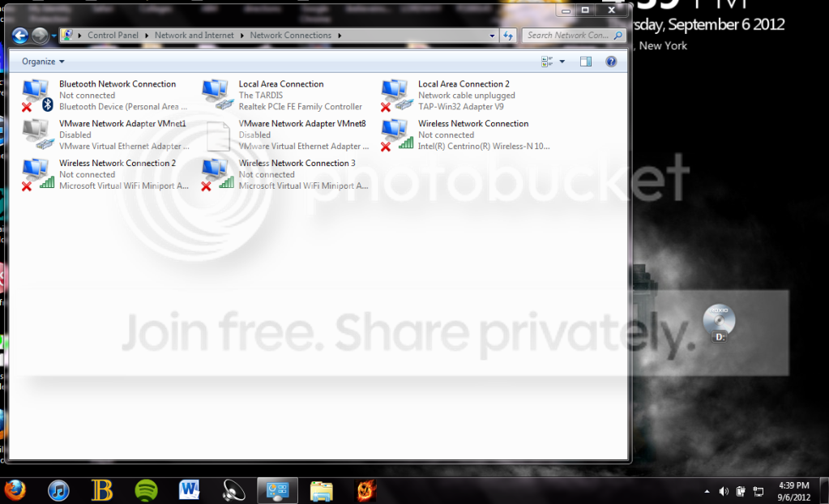This screenshot has height=504, width=829.
Task: Click 'Disabled' status under VMnet8
Action: [254, 135]
